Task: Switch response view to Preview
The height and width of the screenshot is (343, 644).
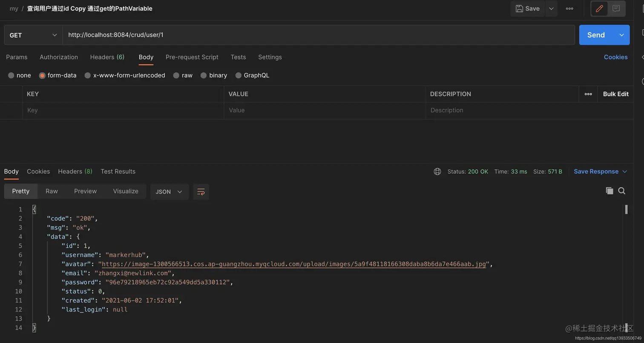Action: pos(85,191)
